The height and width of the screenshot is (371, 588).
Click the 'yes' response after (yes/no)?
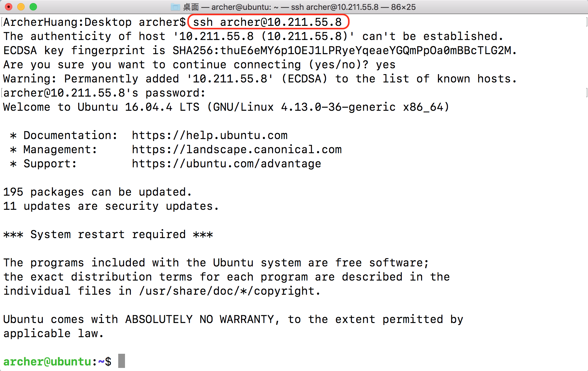click(385, 65)
